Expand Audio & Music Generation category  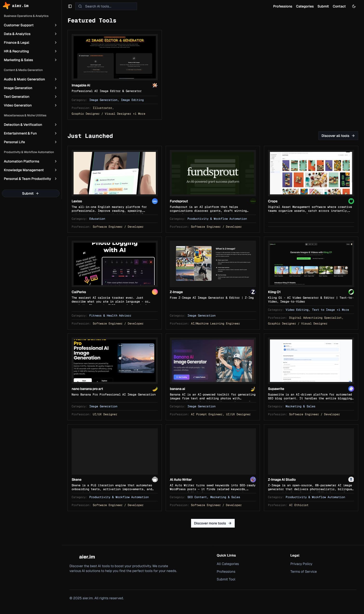click(30, 79)
